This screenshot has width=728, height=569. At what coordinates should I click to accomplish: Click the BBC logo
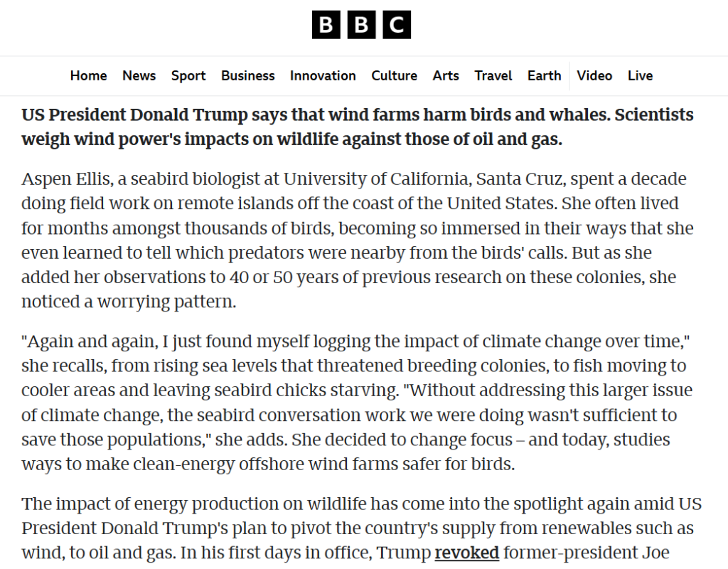click(x=361, y=26)
